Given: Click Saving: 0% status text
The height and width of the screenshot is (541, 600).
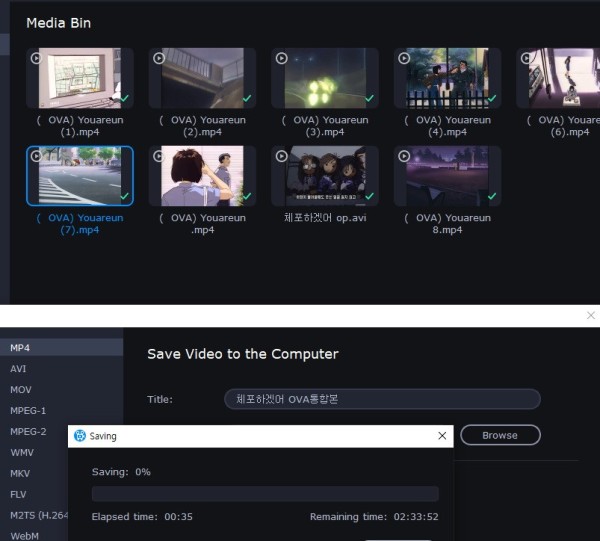Looking at the screenshot, I should tap(121, 472).
